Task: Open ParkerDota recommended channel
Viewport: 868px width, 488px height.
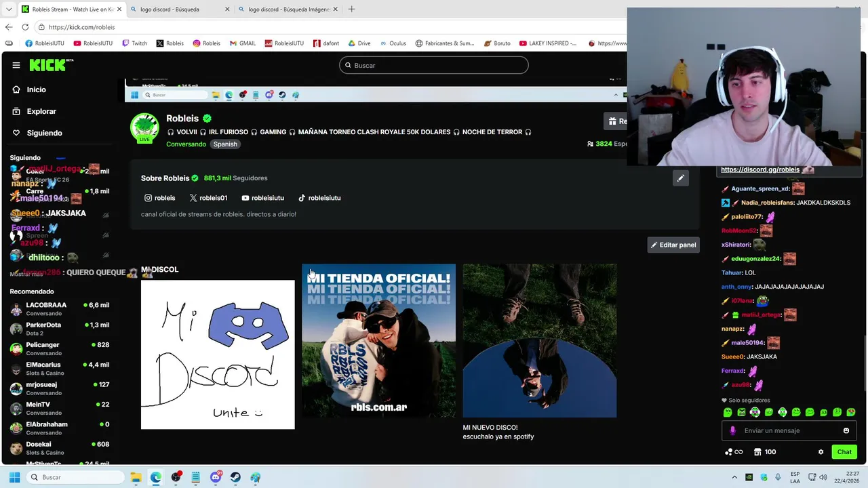Action: pos(60,329)
